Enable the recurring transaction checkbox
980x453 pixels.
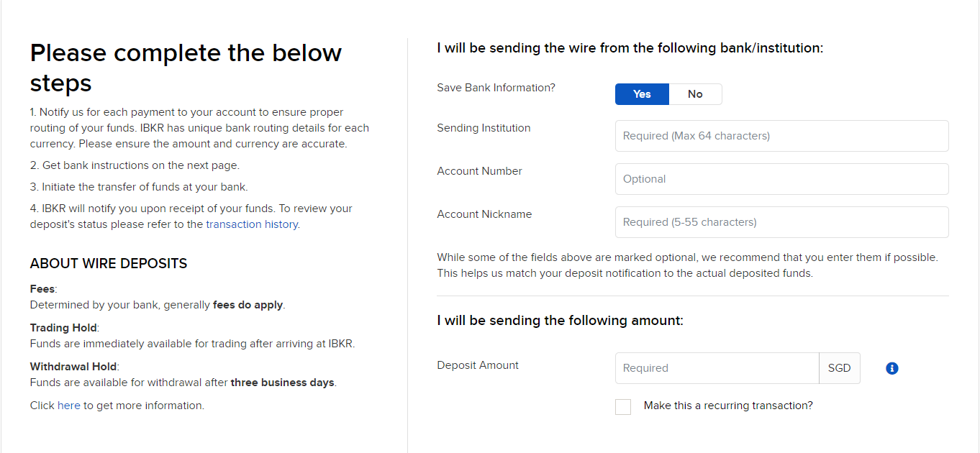(x=623, y=407)
